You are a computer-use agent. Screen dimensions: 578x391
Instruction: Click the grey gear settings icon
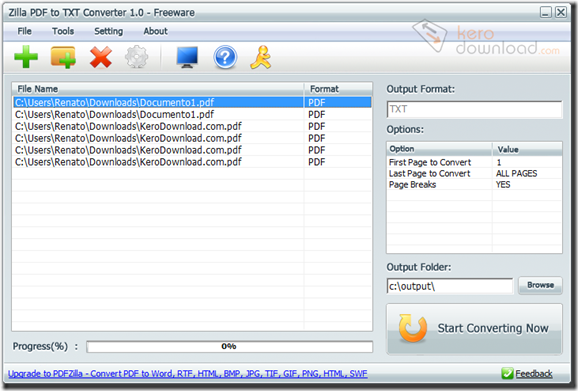(x=136, y=57)
